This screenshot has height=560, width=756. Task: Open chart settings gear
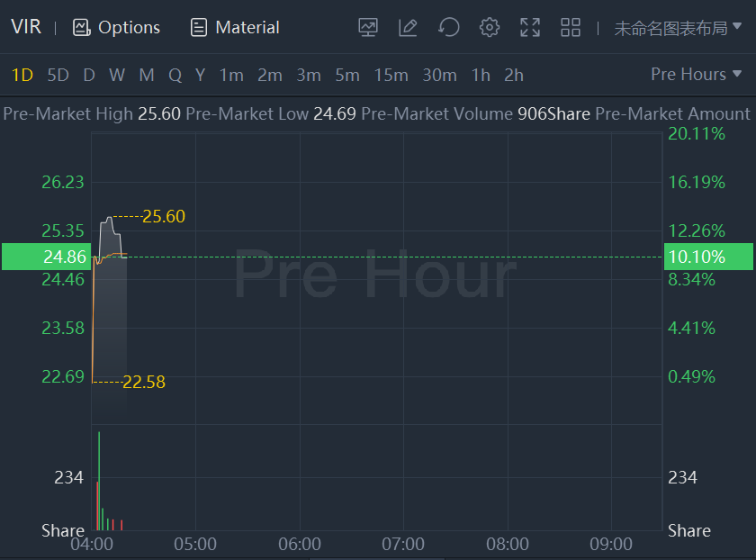pyautogui.click(x=490, y=27)
